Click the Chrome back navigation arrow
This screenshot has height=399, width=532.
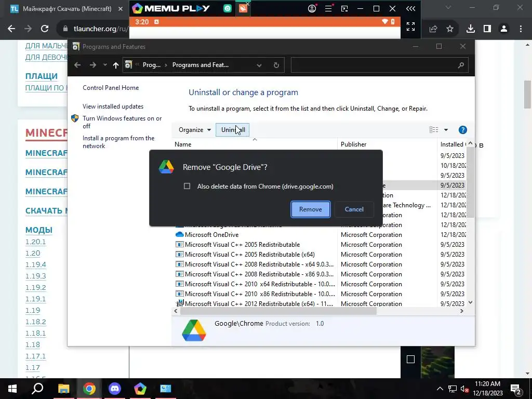[11, 29]
